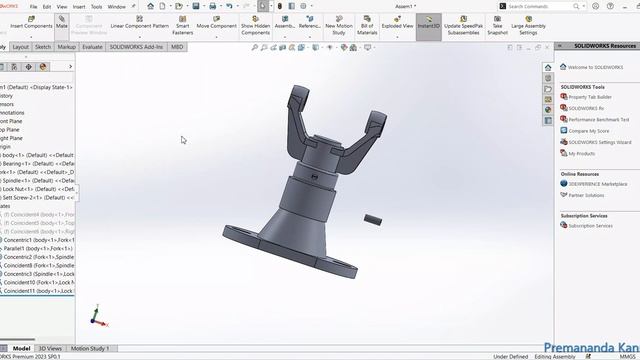Screen dimensions: 640x360
Task: Save the assembly with the Save icon
Action: tap(196, 6)
